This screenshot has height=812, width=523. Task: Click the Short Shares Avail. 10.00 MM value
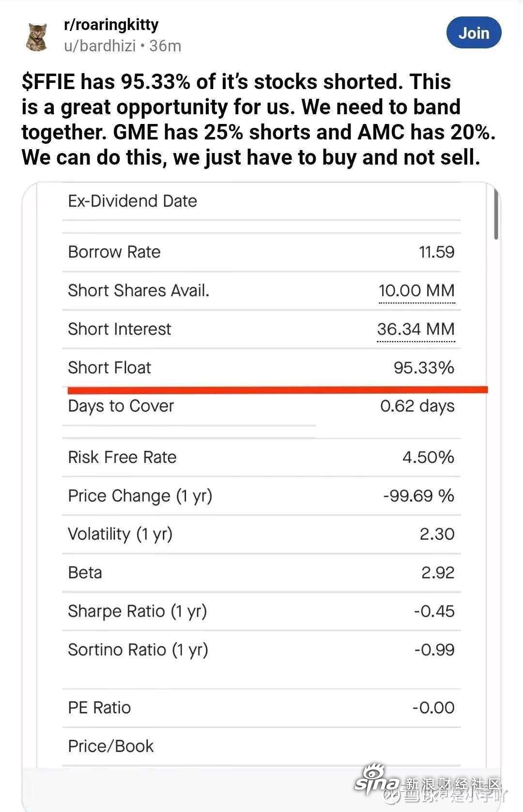point(416,291)
